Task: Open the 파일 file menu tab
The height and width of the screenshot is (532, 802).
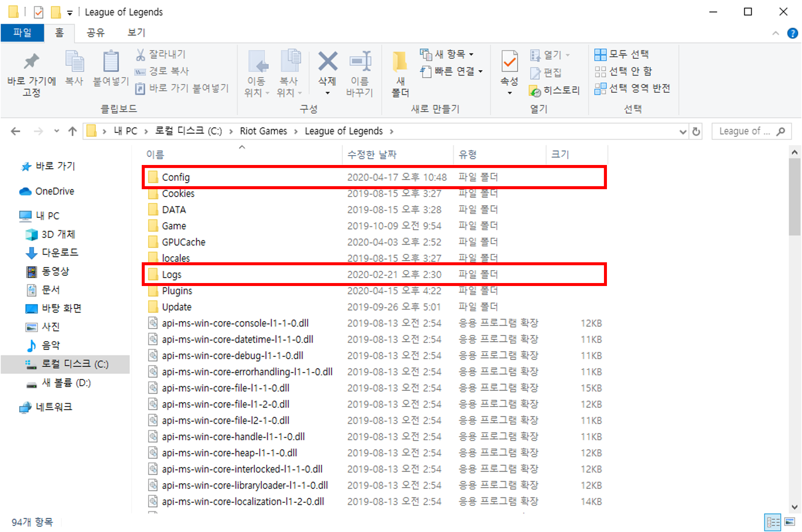Action: coord(22,33)
